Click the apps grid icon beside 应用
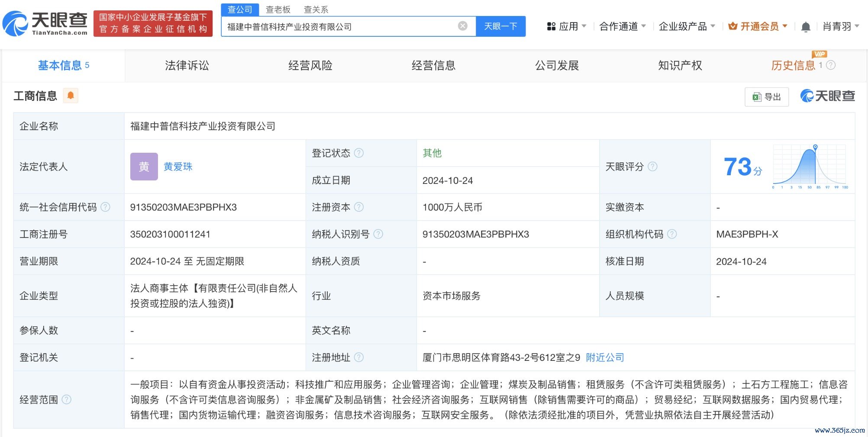The image size is (868, 437). (x=551, y=26)
